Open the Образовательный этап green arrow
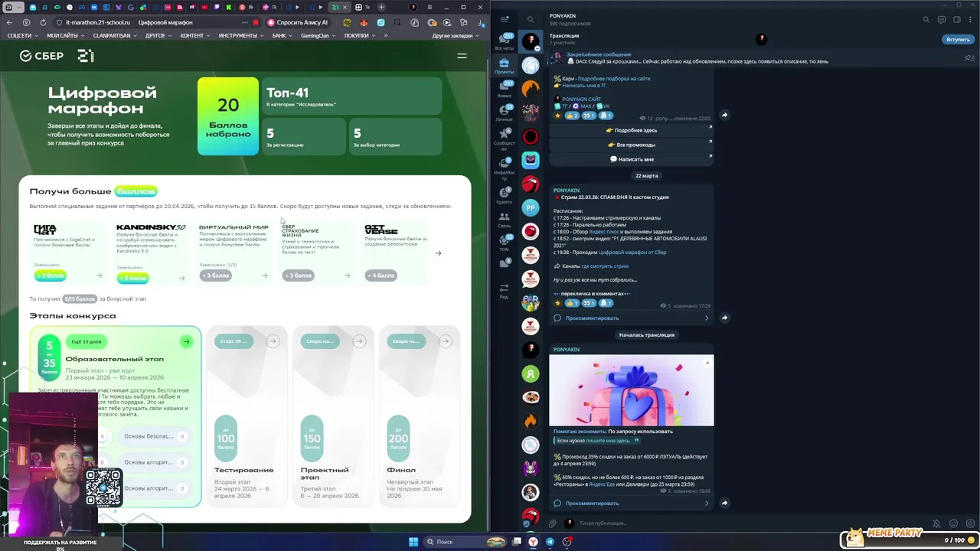Viewport: 980px width, 551px height. coord(186,341)
